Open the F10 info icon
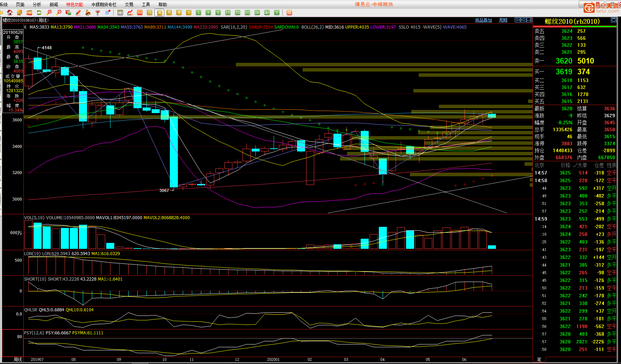The height and width of the screenshot is (364, 621). tap(29, 13)
